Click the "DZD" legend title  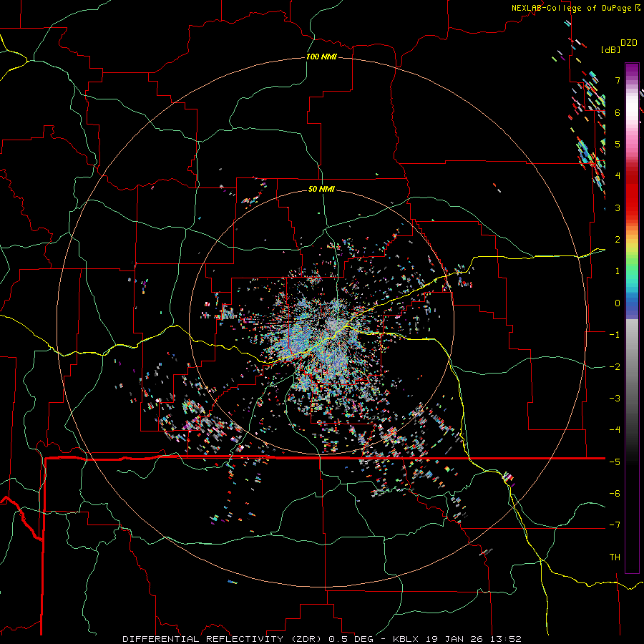coord(629,43)
